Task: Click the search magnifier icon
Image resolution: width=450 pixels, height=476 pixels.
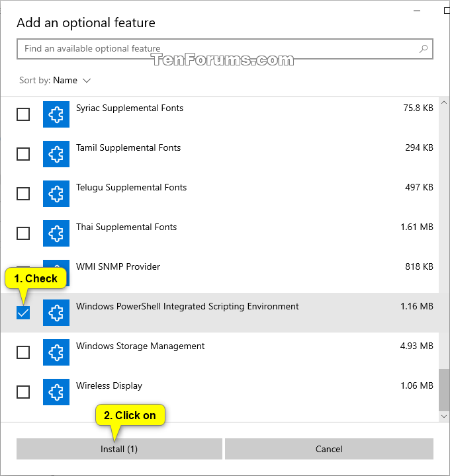Action: coord(424,49)
